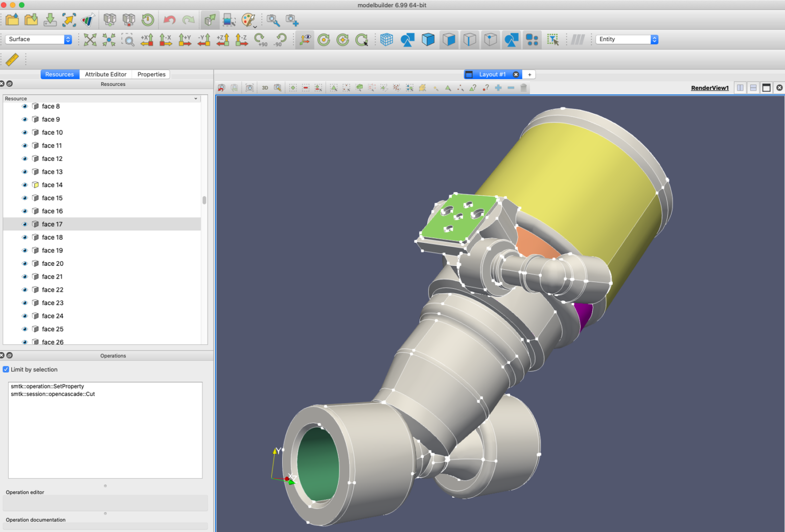Click the Undo arrow icon
This screenshot has width=785, height=532.
169,20
